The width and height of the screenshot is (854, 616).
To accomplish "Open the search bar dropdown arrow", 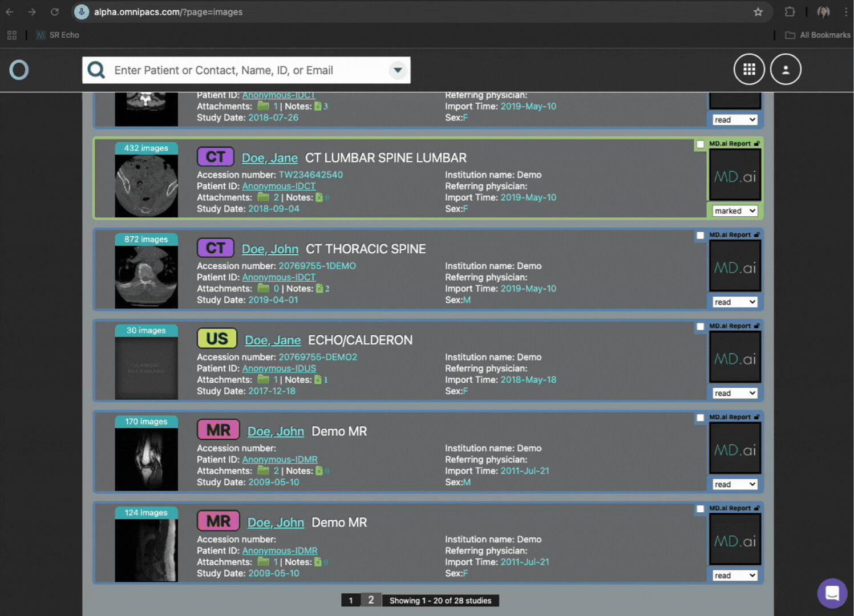I will (398, 70).
